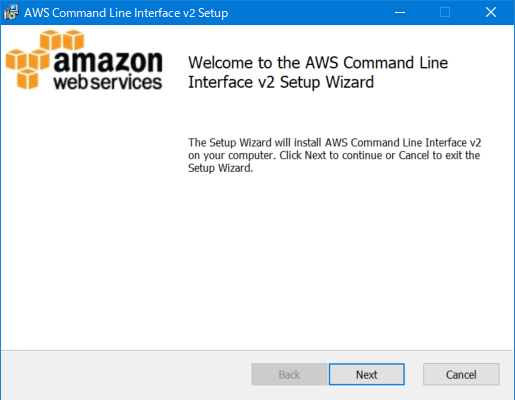Click the greyed-out maximize button
This screenshot has height=400, width=515.
pyautogui.click(x=445, y=13)
